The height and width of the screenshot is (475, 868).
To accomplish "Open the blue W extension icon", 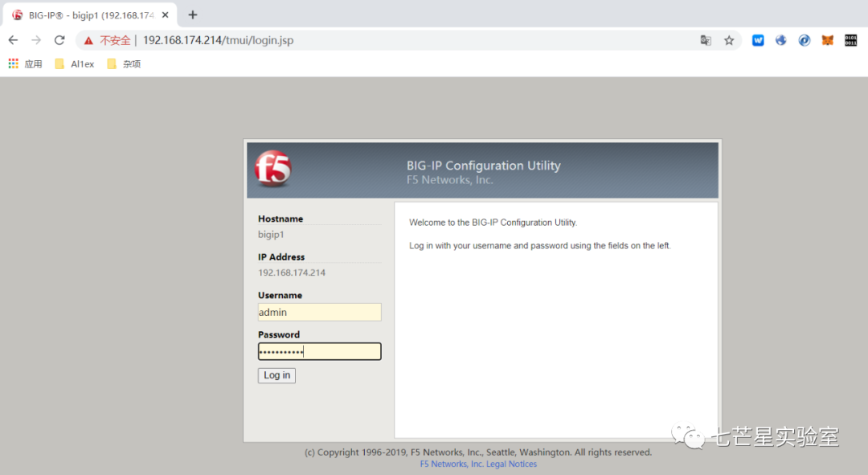I will [758, 40].
